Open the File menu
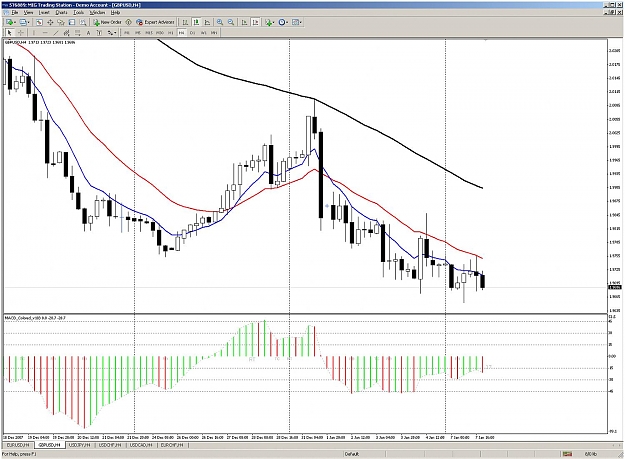Image resolution: width=625 pixels, height=459 pixels. 15,13
